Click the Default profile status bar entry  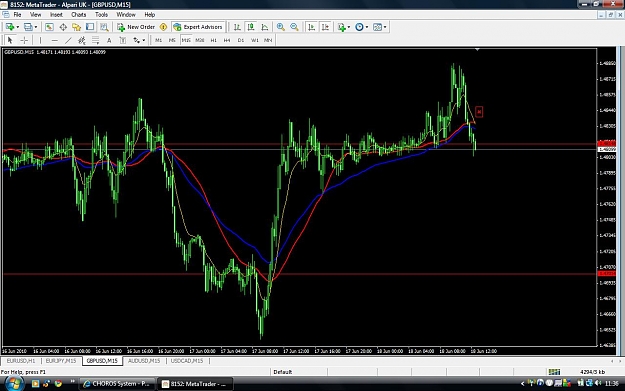coord(283,372)
